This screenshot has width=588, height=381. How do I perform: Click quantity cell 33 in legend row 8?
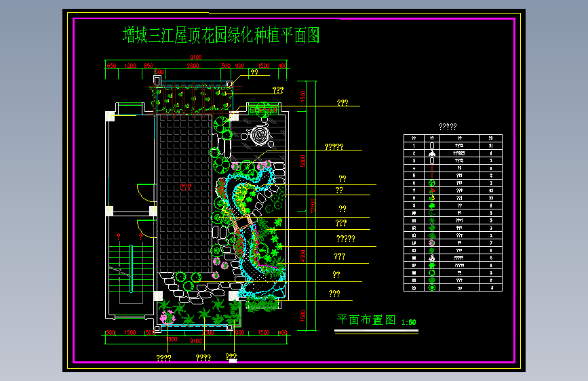[491, 198]
